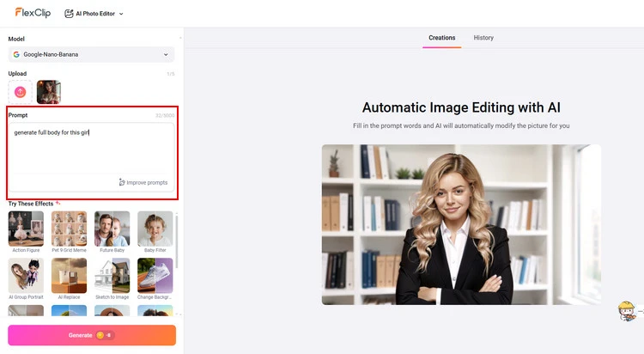This screenshot has width=644, height=354.
Task: Click the pink upload image icon
Action: [x=21, y=92]
